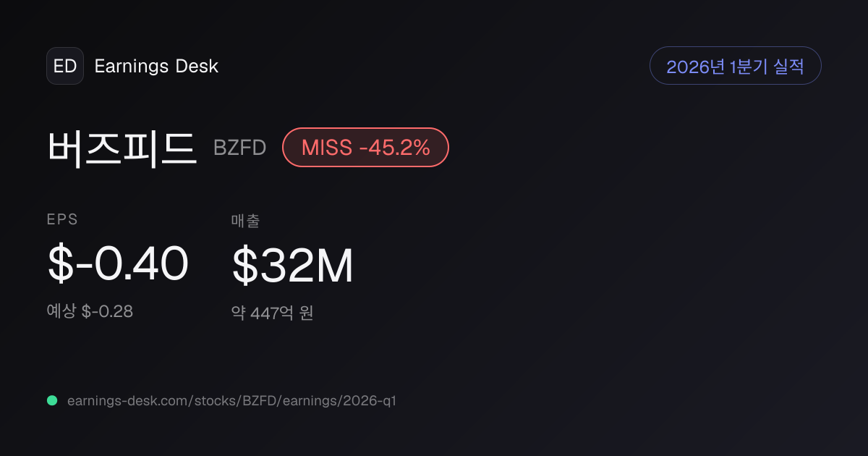
Task: Click the MISS -45.2% badge
Action: [365, 148]
